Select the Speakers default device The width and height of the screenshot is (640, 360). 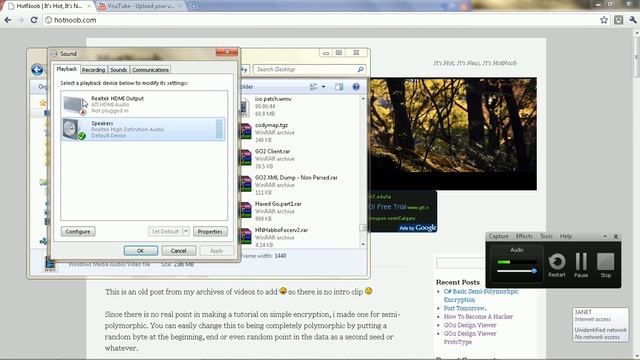pos(143,129)
